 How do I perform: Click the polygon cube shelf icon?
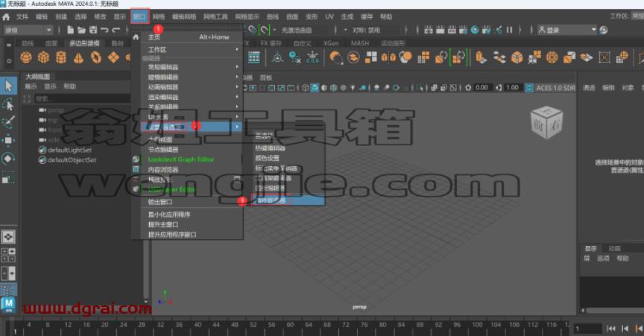(x=43, y=57)
